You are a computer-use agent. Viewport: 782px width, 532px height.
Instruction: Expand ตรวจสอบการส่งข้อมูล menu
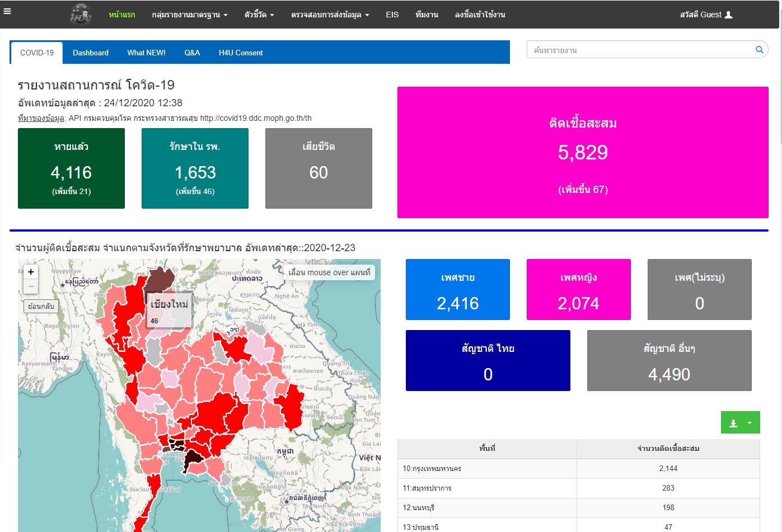[x=330, y=15]
